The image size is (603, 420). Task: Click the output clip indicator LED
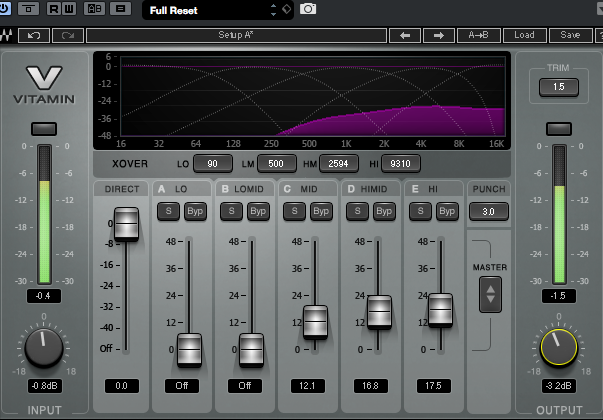tap(559, 129)
